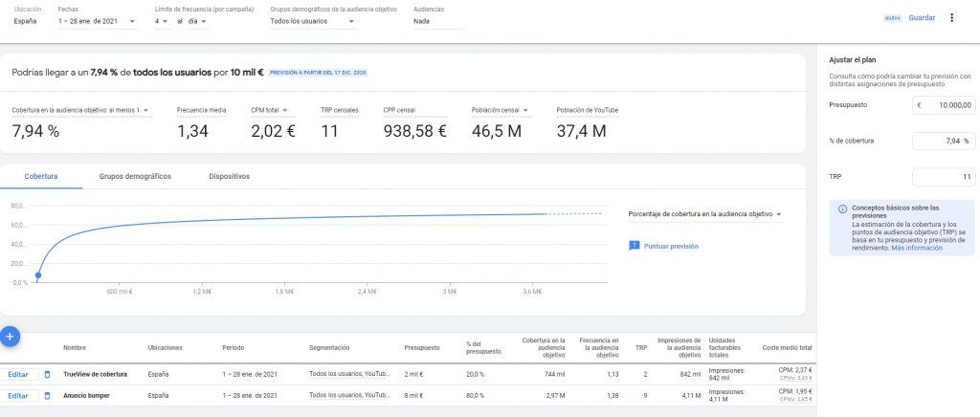Click the 2 mil € budget cell
980x417 pixels.
(x=413, y=375)
